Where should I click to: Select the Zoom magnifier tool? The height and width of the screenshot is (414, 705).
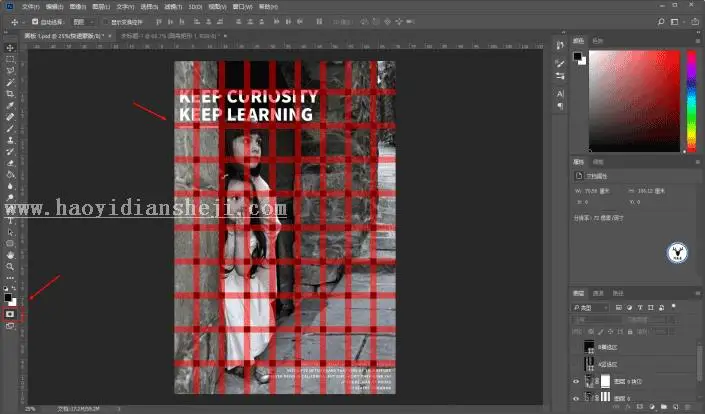[x=10, y=267]
